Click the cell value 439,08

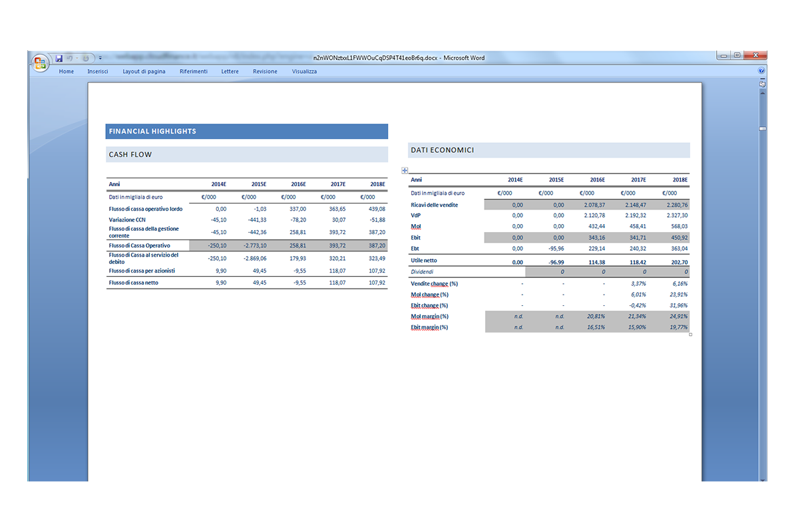coord(377,209)
